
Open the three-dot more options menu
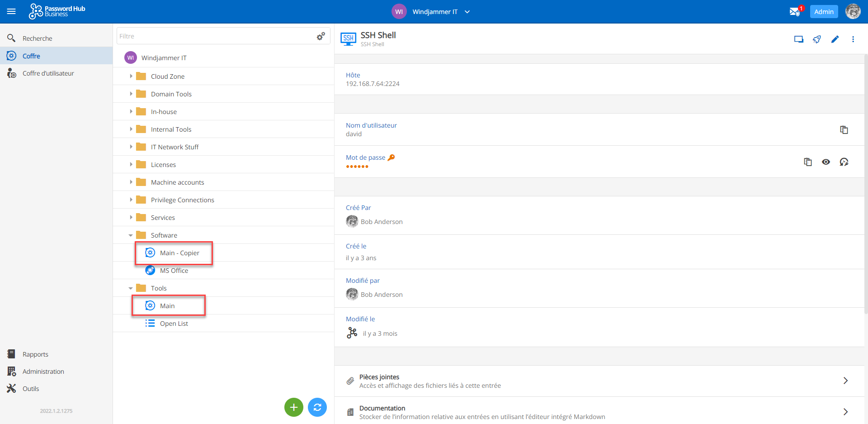(x=853, y=39)
